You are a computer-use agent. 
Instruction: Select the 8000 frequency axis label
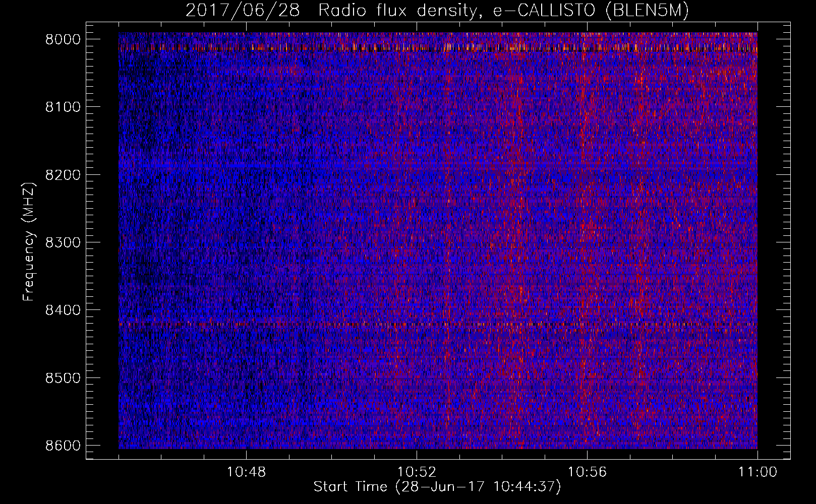pos(63,40)
